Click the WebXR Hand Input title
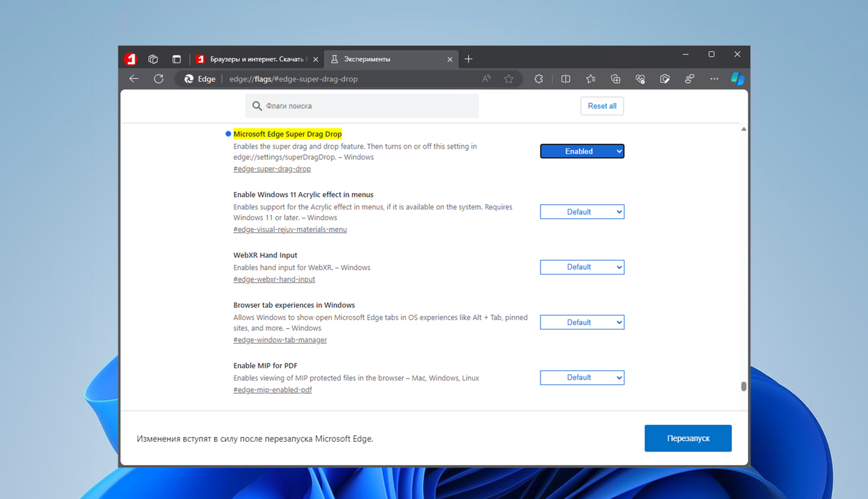 [265, 255]
